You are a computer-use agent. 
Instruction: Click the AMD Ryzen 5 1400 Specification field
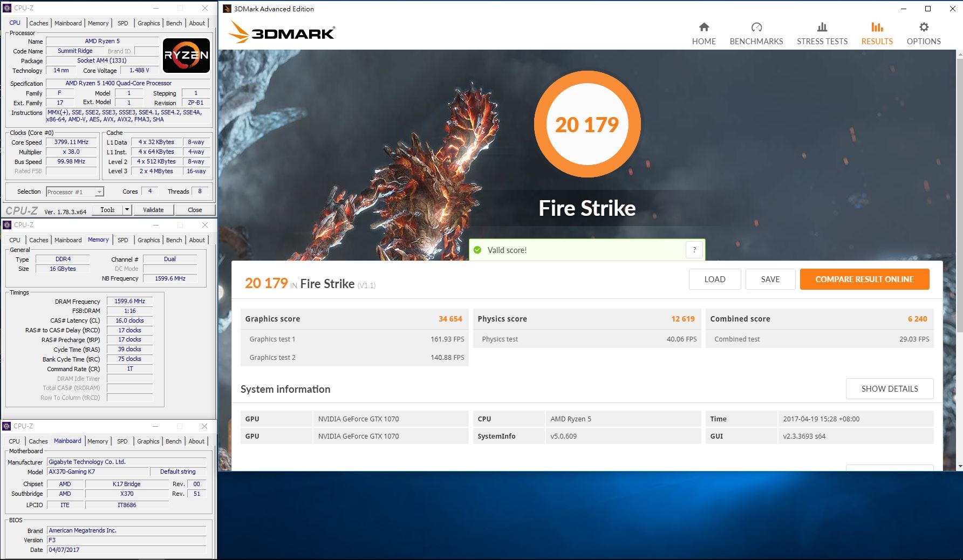[128, 83]
